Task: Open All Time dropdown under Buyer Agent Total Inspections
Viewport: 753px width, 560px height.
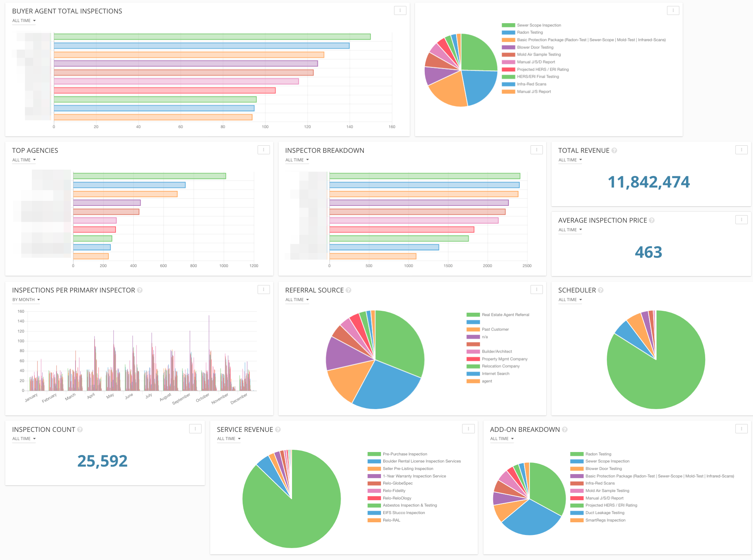Action: point(24,21)
